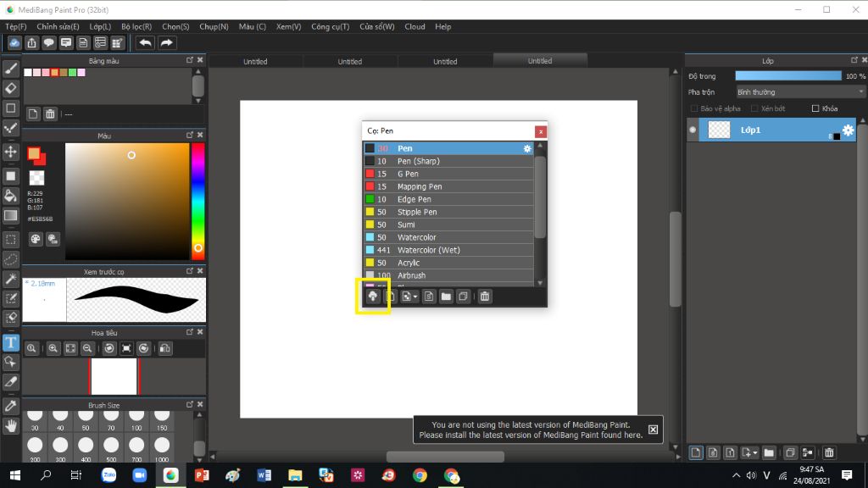Toggle transparent color swatch in Màu panel
The image size is (868, 488).
(36, 178)
